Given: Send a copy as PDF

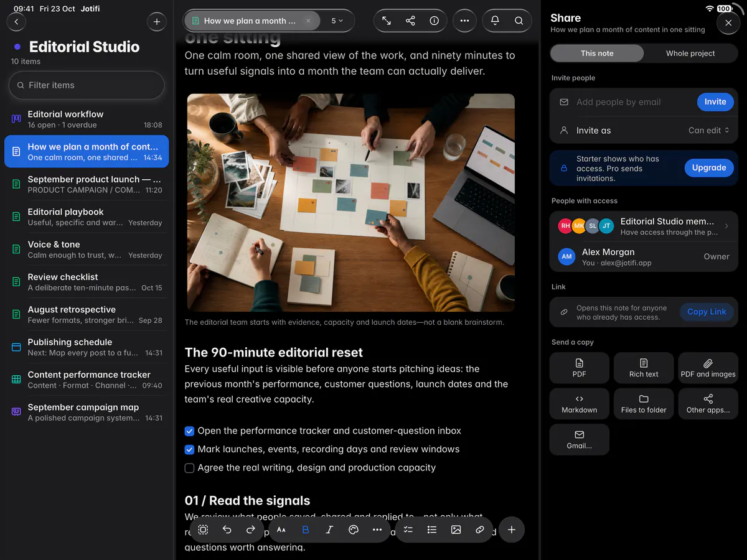Looking at the screenshot, I should (x=580, y=368).
